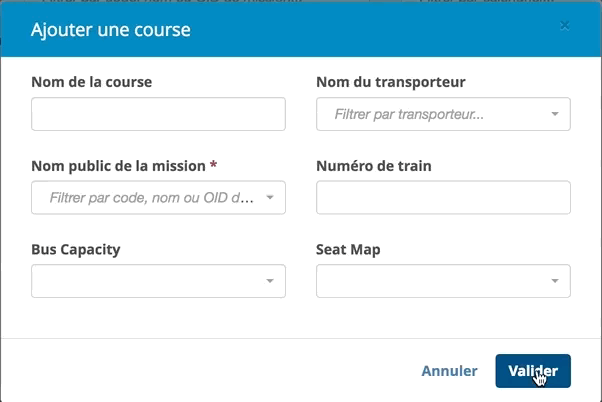Click the Nom de la course label
Viewport: 602px width, 402px height.
click(x=92, y=82)
